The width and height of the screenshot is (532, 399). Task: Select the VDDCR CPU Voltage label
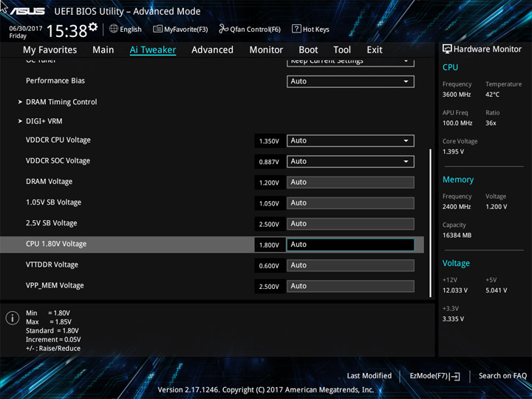pos(58,140)
